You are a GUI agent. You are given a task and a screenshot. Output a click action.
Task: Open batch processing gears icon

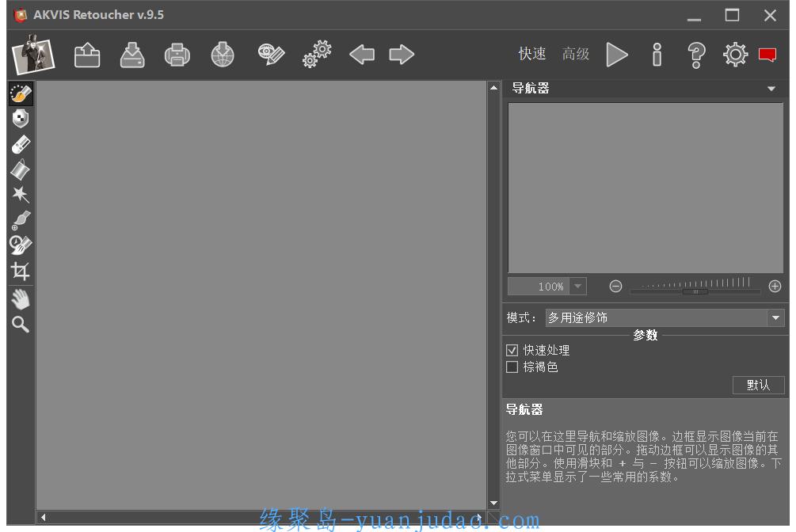[317, 55]
